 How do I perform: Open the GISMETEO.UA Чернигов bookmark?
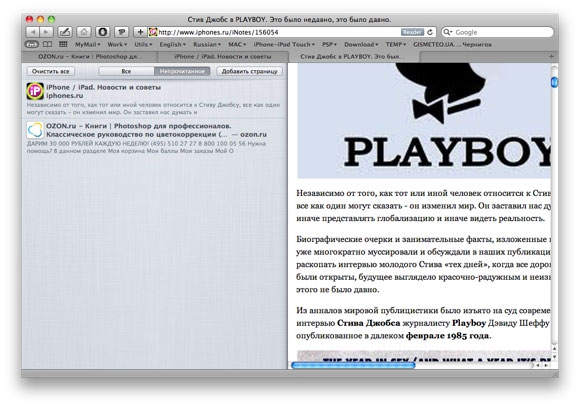452,44
